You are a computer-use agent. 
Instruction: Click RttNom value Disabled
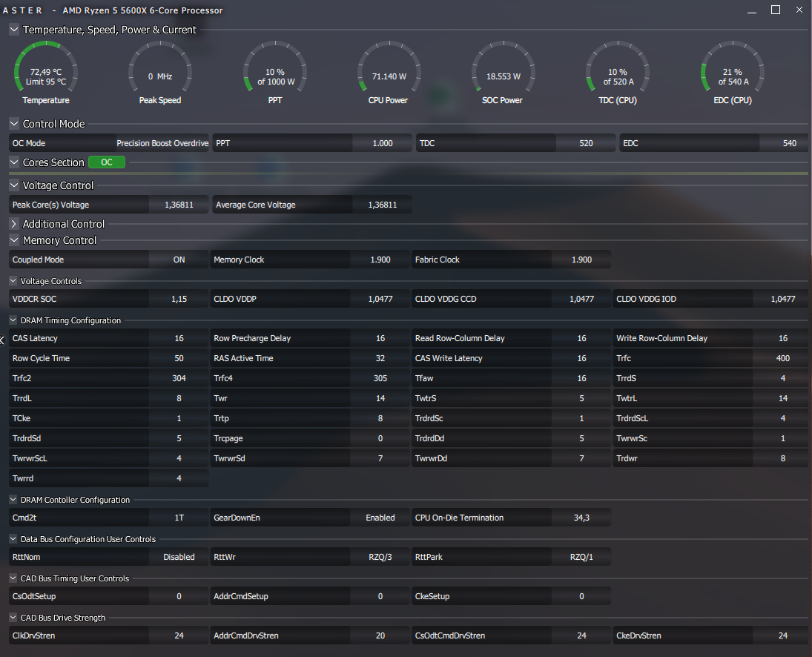coord(179,557)
